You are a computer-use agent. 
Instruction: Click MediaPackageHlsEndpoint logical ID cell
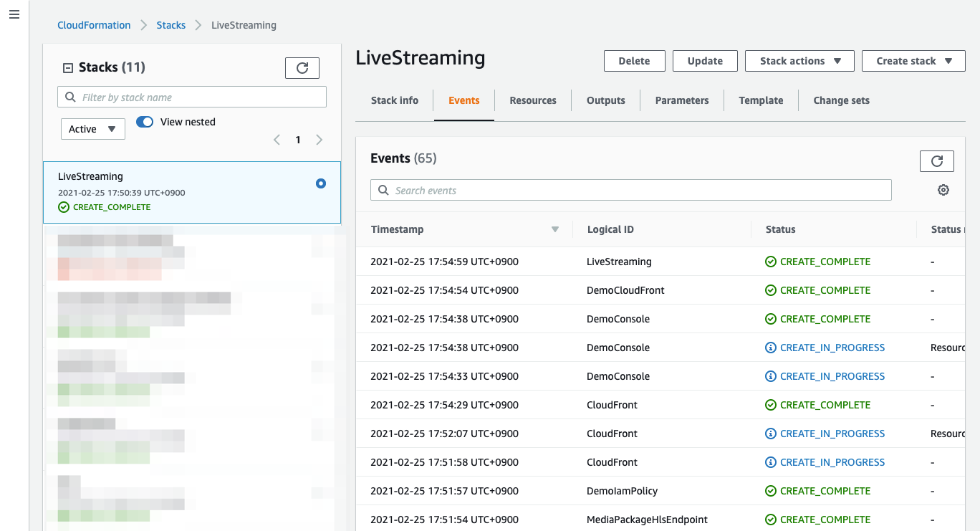(647, 520)
